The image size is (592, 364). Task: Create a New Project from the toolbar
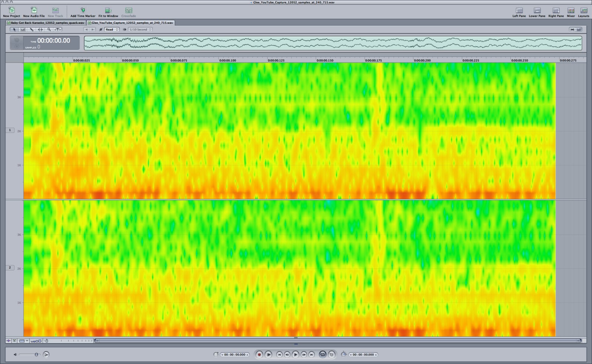[11, 12]
